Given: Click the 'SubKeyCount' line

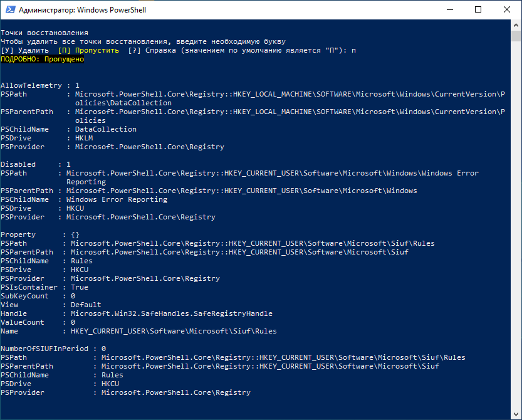Looking at the screenshot, I should 38,296.
